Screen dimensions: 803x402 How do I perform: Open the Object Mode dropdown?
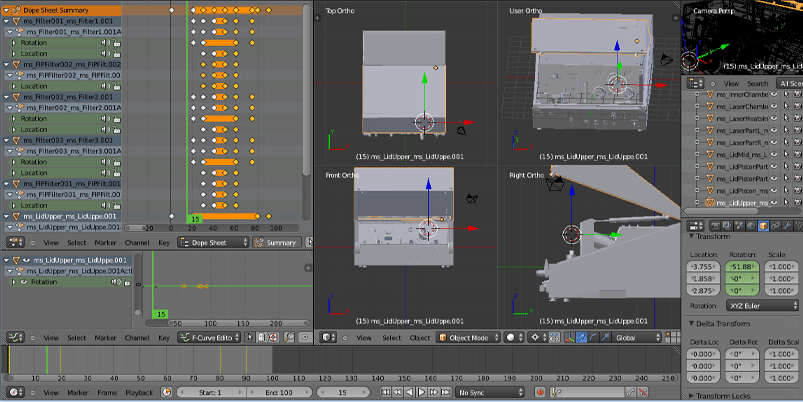click(x=468, y=337)
